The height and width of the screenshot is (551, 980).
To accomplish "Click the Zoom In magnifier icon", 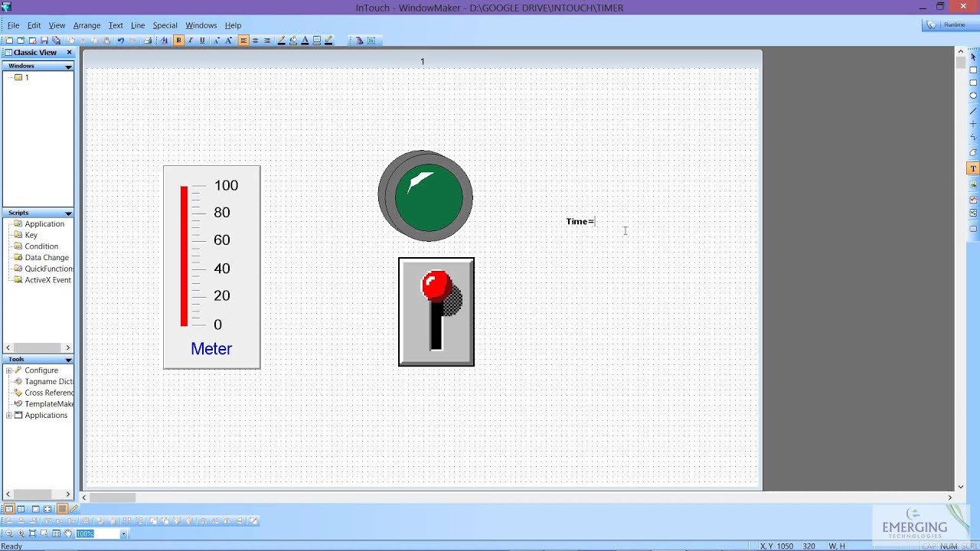I will tap(21, 533).
